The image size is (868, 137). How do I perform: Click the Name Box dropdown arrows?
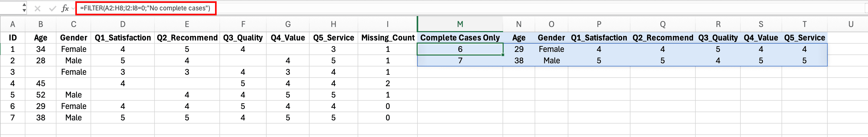click(x=24, y=8)
